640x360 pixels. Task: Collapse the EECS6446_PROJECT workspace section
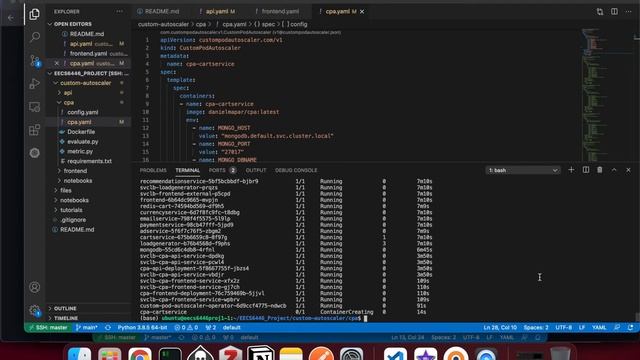point(88,73)
